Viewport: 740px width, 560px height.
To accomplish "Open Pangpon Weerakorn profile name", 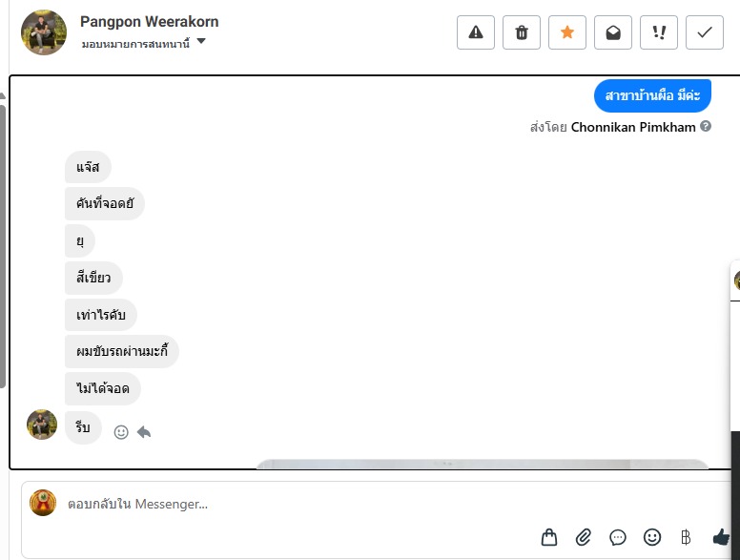I will (x=149, y=22).
